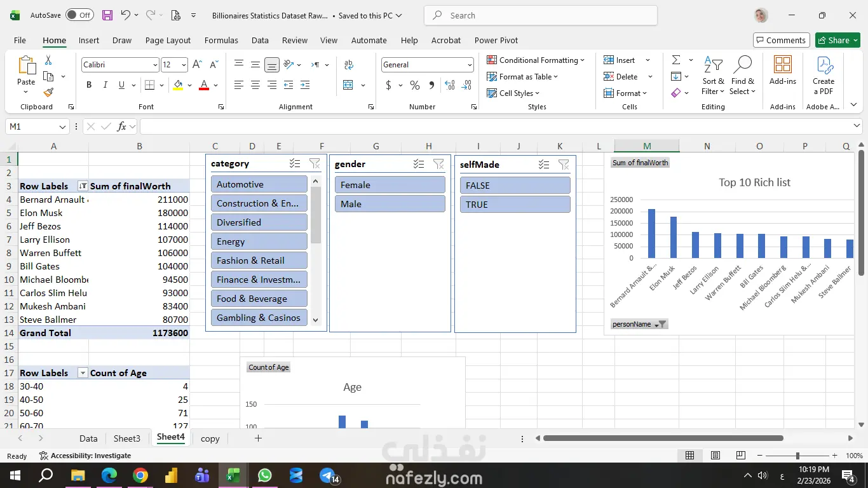
Task: Open the Data ribbon tab
Action: click(x=260, y=40)
